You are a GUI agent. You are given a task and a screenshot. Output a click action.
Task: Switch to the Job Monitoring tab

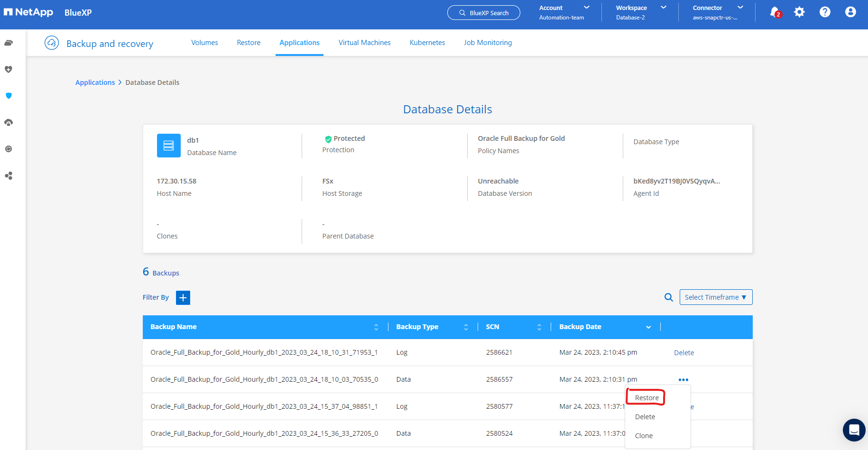(488, 43)
